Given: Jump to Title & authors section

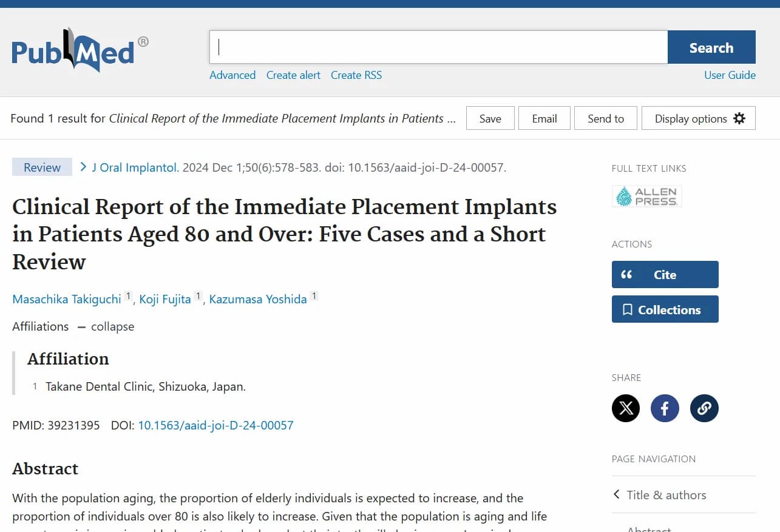Looking at the screenshot, I should pyautogui.click(x=666, y=495).
